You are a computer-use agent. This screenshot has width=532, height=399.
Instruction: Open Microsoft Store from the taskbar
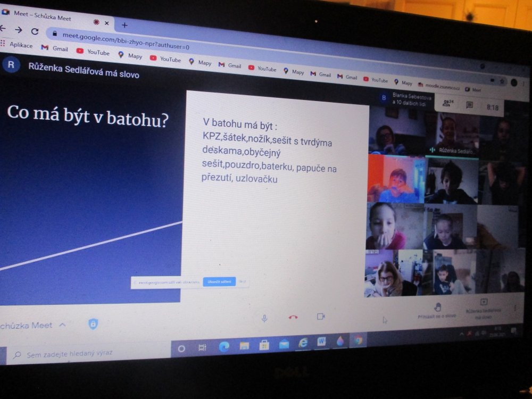(x=264, y=345)
